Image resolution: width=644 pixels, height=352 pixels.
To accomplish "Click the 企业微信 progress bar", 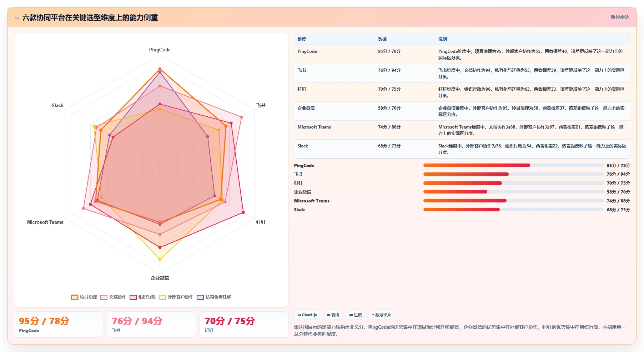I will coord(513,192).
